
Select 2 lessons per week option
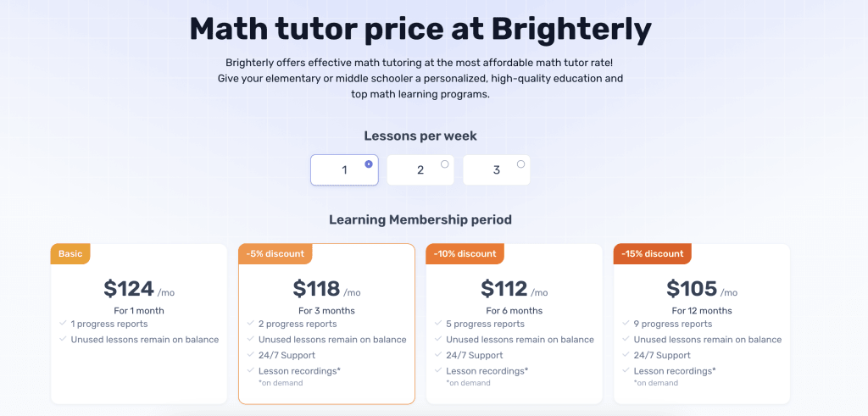coord(420,169)
